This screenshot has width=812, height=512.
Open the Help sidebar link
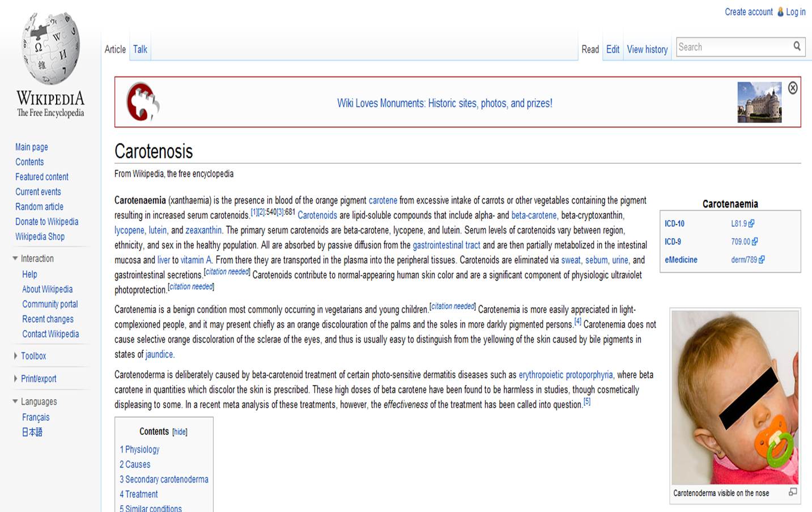click(x=29, y=274)
